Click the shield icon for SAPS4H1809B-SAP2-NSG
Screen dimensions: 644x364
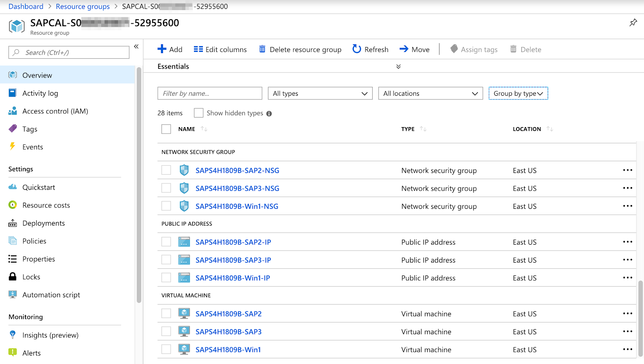(184, 170)
